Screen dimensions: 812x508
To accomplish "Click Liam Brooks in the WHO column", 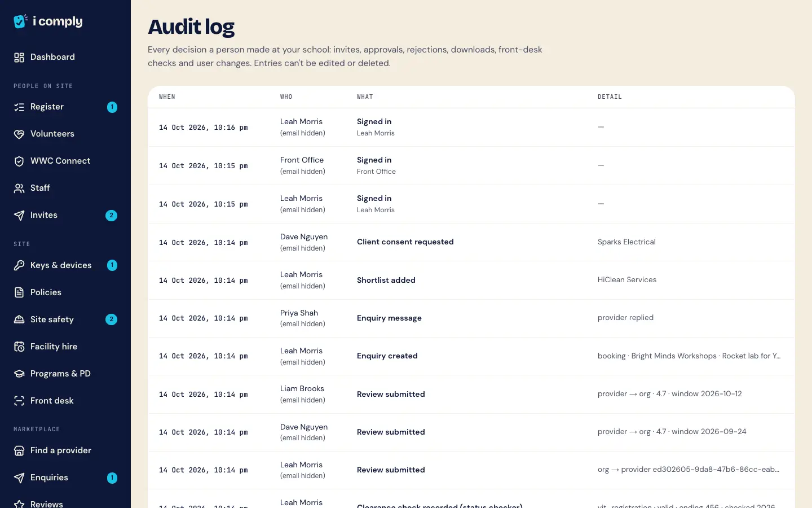I will click(x=302, y=389).
